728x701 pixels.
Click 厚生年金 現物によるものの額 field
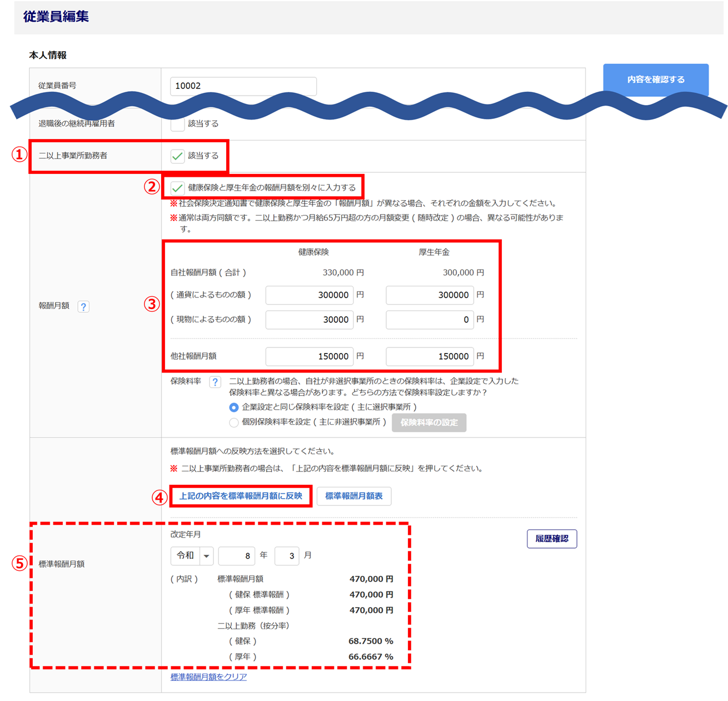pyautogui.click(x=429, y=320)
